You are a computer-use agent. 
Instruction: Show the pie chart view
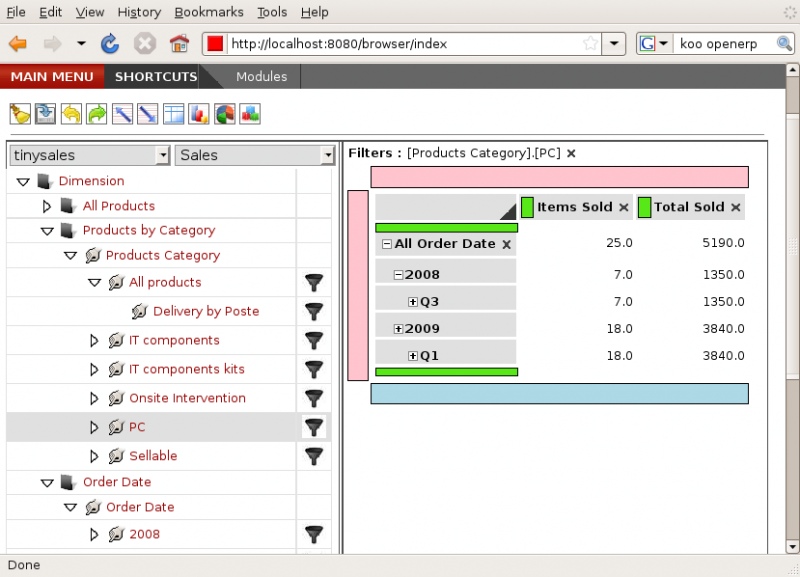click(225, 114)
